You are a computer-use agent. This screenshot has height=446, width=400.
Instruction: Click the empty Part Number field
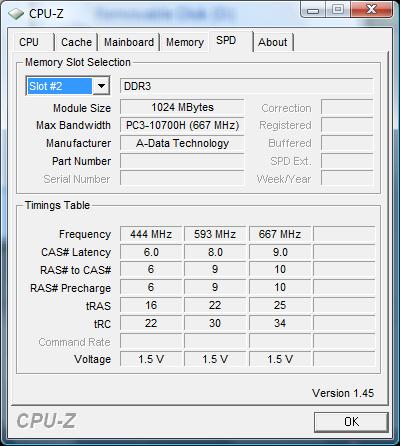pos(182,161)
